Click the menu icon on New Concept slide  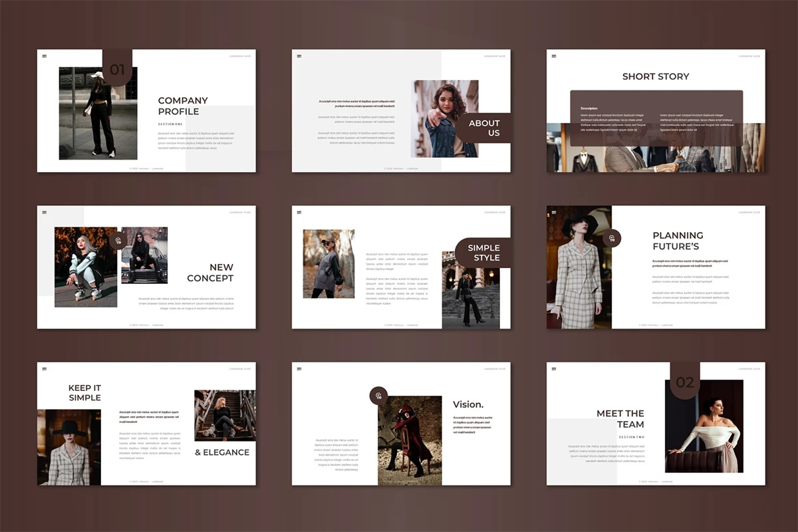[x=45, y=212]
